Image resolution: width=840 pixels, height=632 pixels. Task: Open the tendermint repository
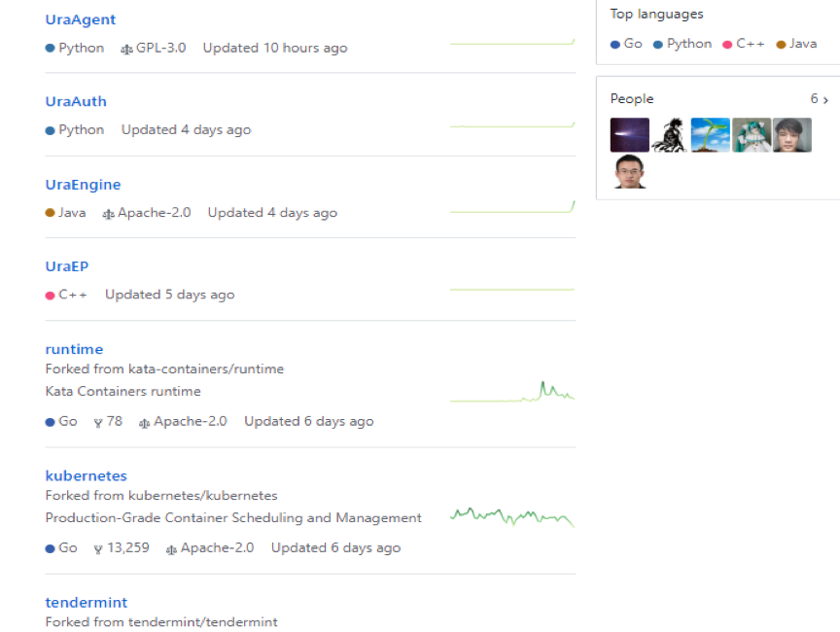click(x=86, y=602)
